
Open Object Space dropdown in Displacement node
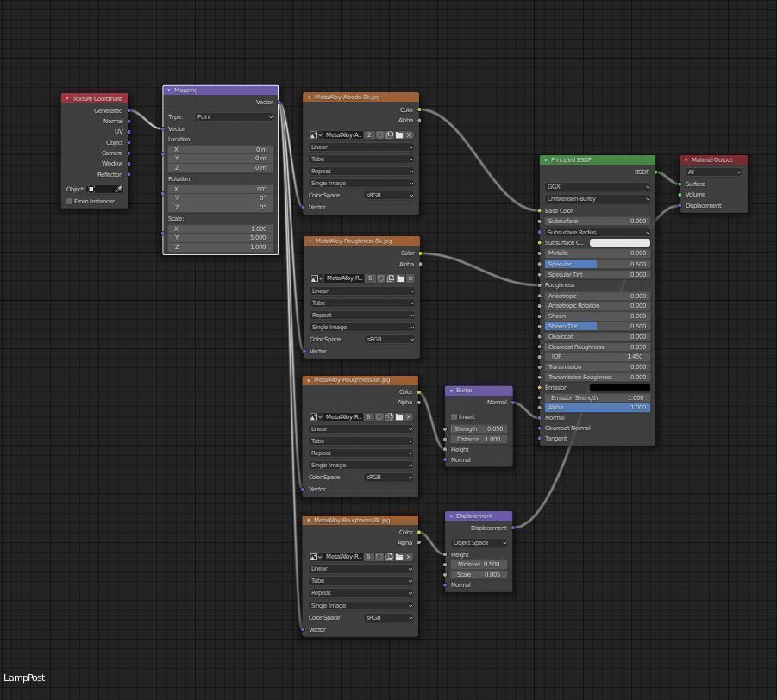479,543
